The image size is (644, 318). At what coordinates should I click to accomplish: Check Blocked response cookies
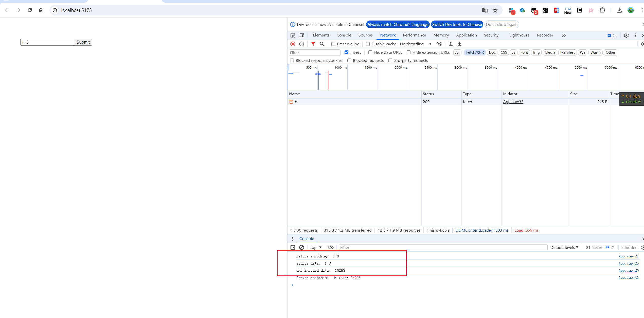click(292, 61)
